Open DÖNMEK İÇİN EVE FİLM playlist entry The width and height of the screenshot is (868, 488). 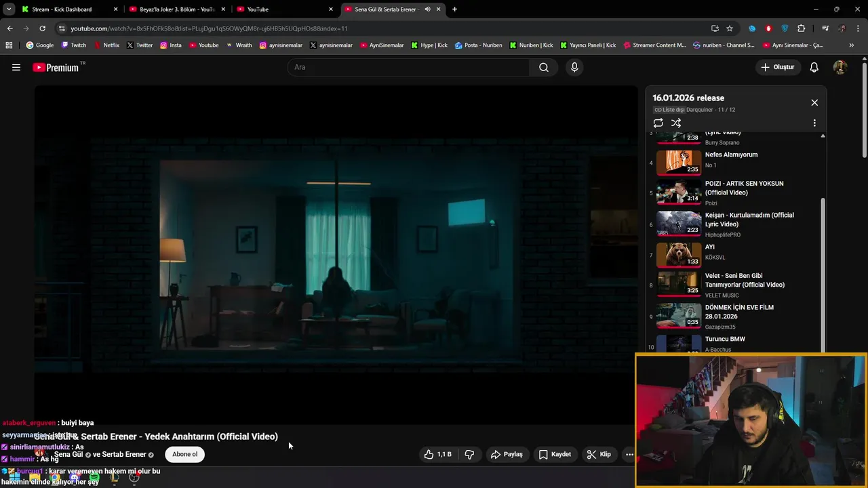click(734, 317)
